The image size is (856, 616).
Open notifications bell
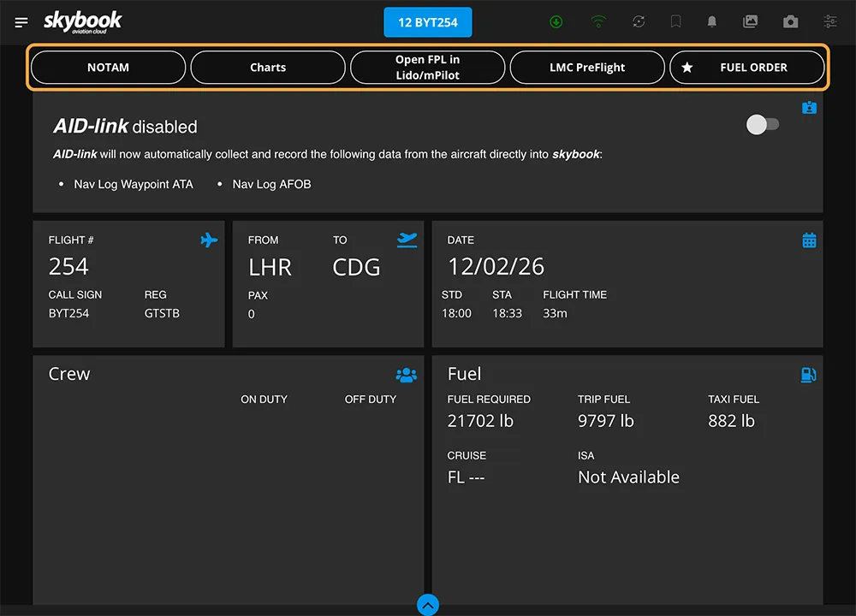point(711,22)
